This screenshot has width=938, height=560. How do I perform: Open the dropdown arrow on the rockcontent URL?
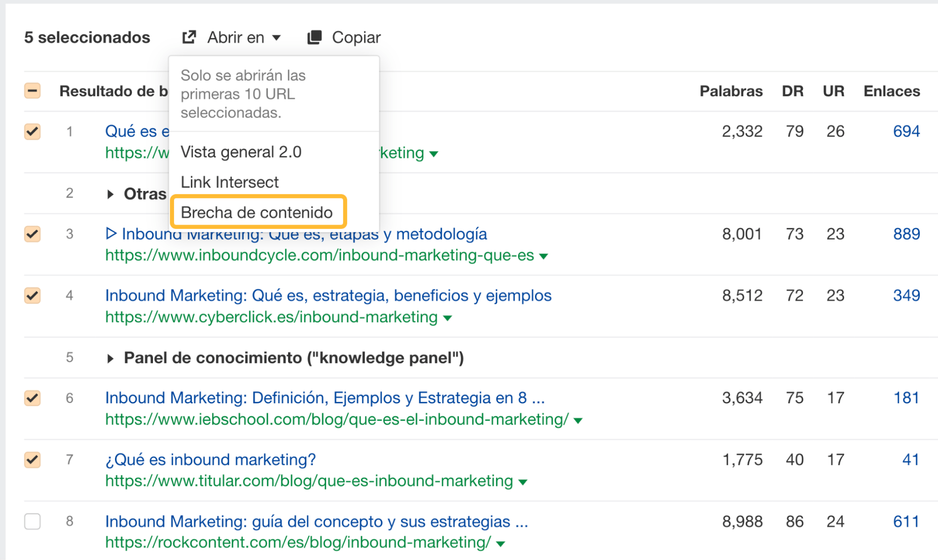pyautogui.click(x=501, y=543)
